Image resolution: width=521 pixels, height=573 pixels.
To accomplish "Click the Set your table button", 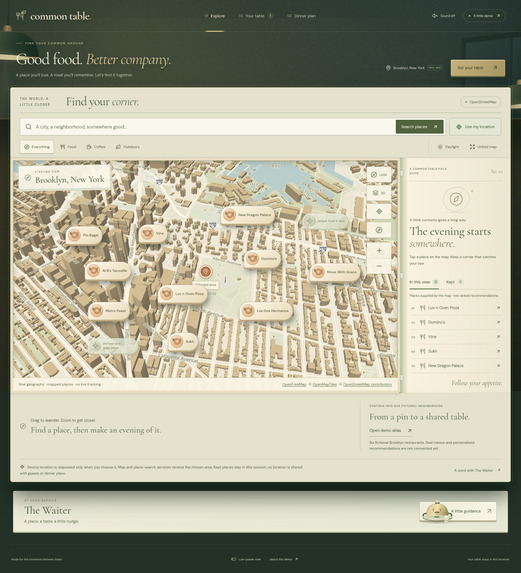I will (478, 68).
